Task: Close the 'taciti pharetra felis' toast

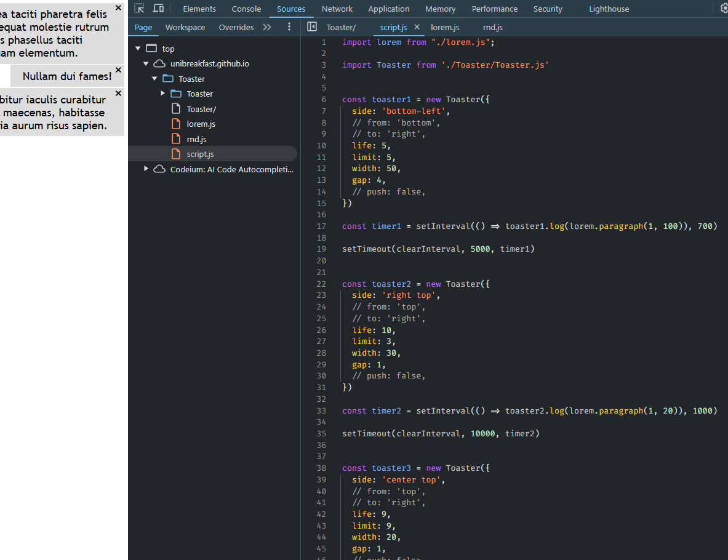Action: (118, 8)
